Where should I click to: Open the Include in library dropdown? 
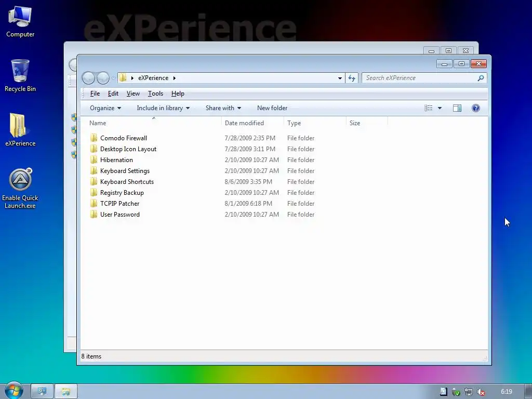pos(163,108)
